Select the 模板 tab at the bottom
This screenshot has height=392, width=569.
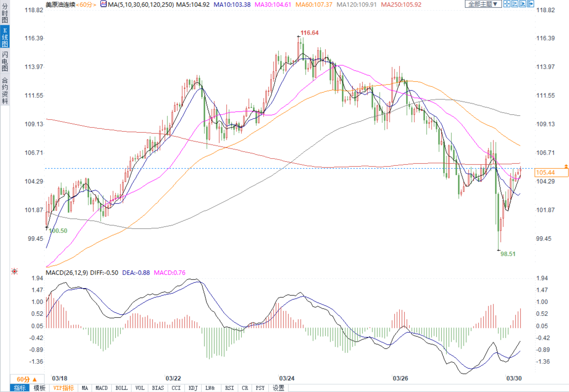click(x=40, y=388)
